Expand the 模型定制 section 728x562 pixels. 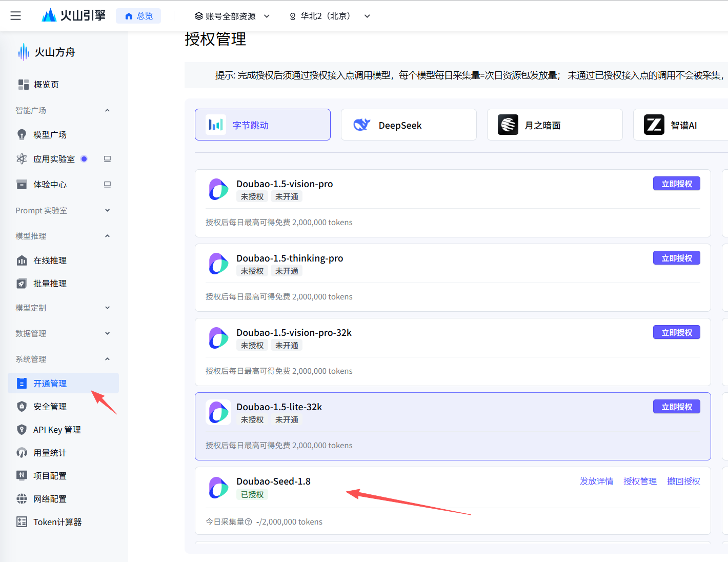pos(107,308)
